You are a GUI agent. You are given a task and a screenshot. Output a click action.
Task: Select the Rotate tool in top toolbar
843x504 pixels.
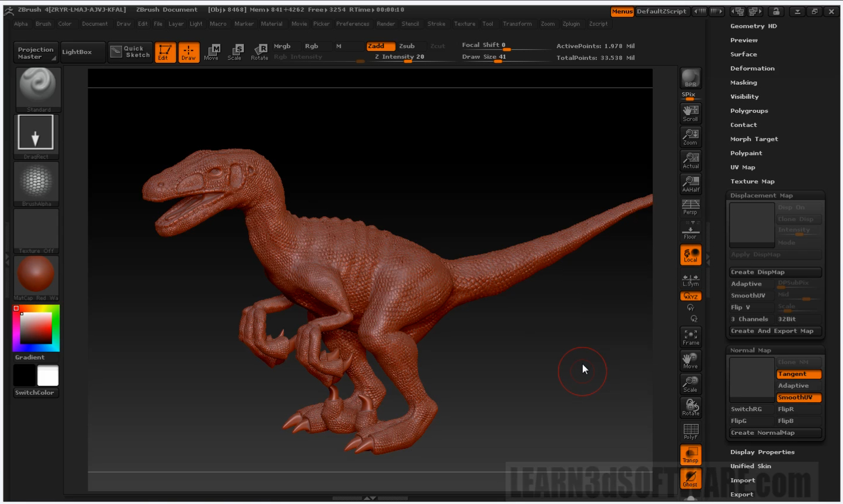point(259,52)
